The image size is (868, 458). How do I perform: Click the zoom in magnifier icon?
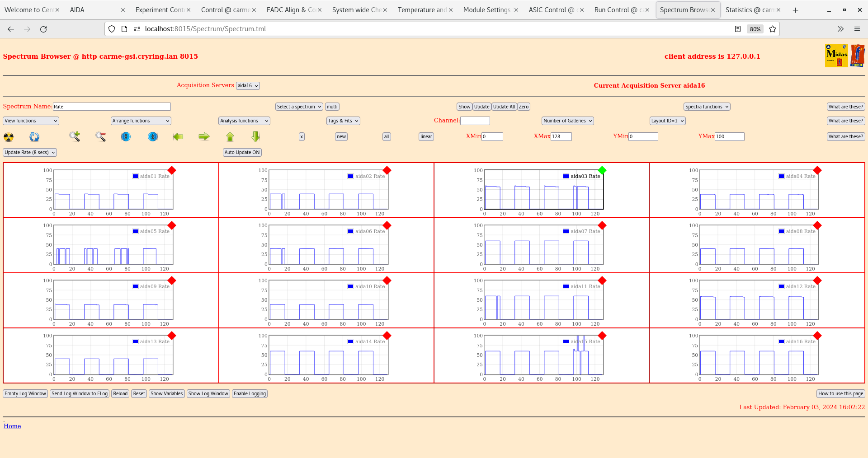75,136
